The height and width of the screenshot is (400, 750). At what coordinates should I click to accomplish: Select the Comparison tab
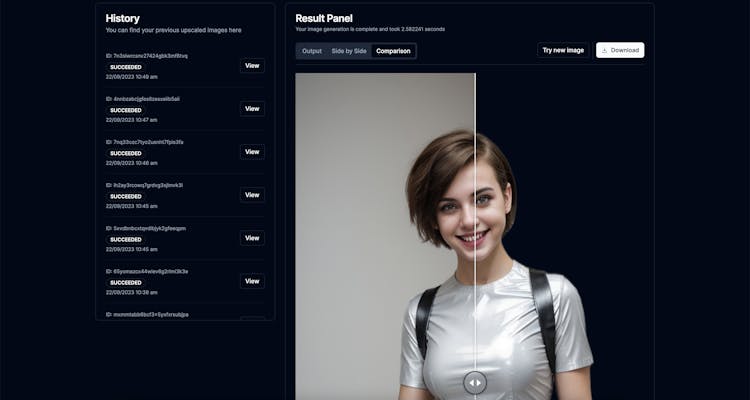coord(393,51)
